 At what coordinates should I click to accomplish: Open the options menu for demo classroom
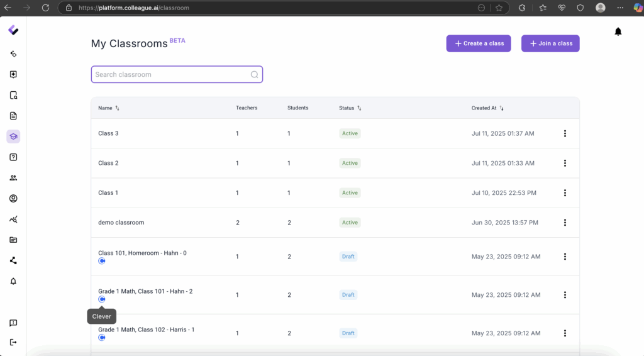[565, 223]
